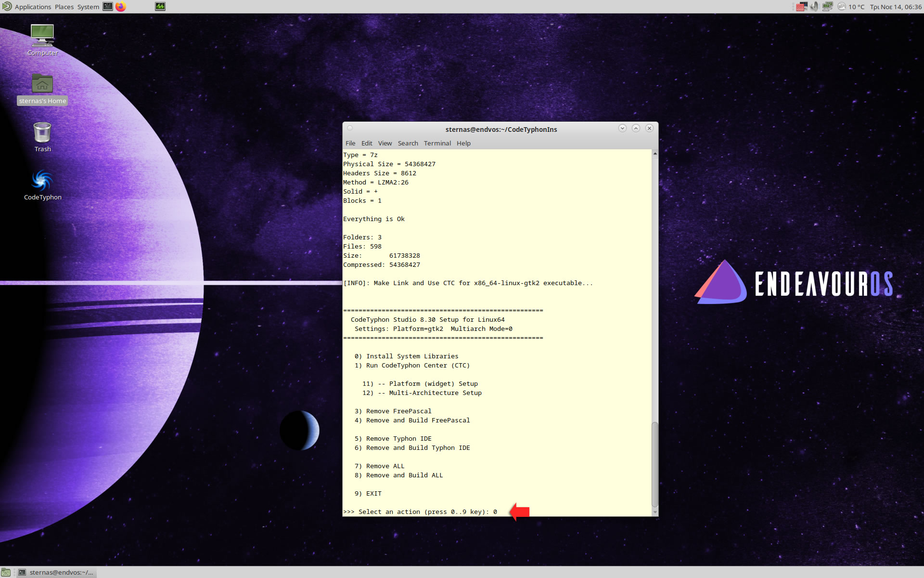Click the '5) Remove Typhon IDE' line

point(393,438)
